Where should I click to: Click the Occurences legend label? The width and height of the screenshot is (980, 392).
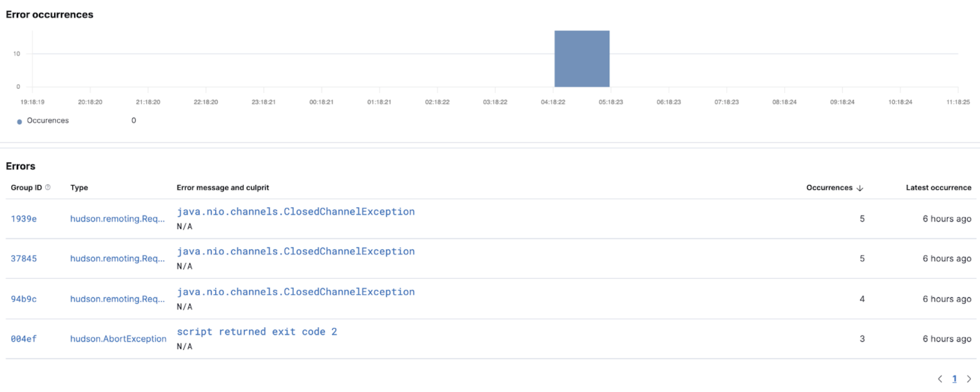[x=48, y=121]
